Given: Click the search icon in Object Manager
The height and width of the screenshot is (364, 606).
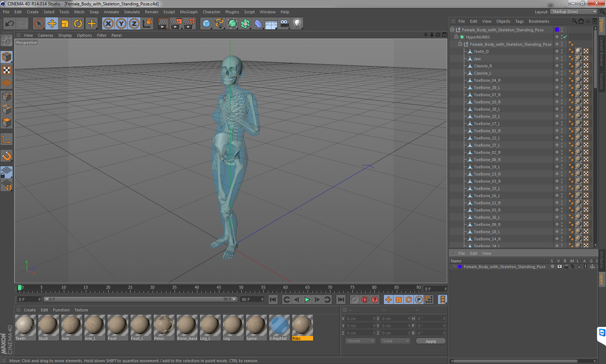Looking at the screenshot, I should pos(574,21).
